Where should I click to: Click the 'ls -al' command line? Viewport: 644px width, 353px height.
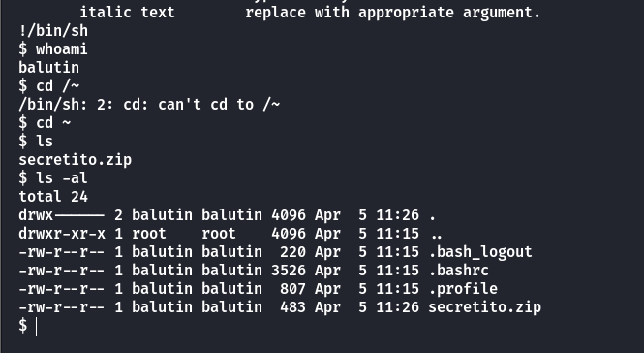pyautogui.click(x=53, y=178)
